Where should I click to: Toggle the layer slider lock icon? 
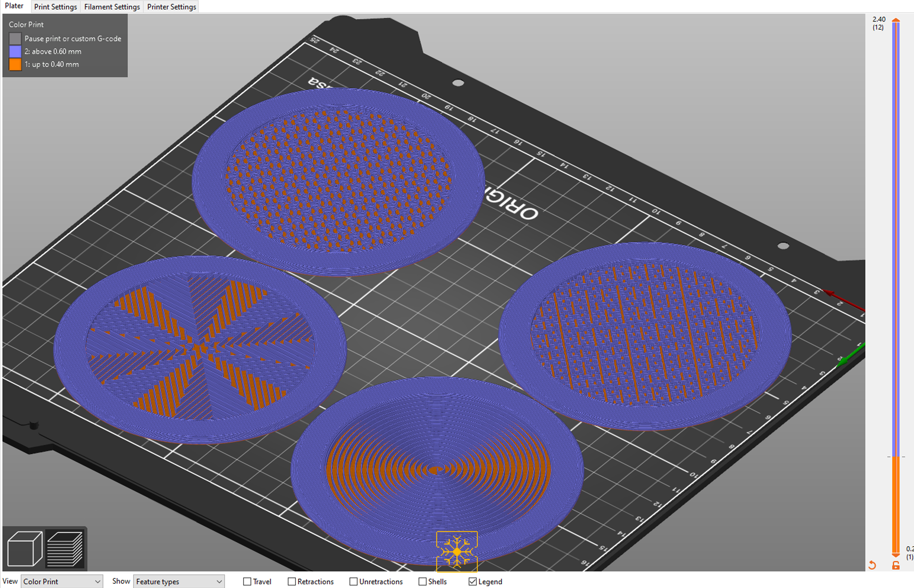pyautogui.click(x=896, y=565)
